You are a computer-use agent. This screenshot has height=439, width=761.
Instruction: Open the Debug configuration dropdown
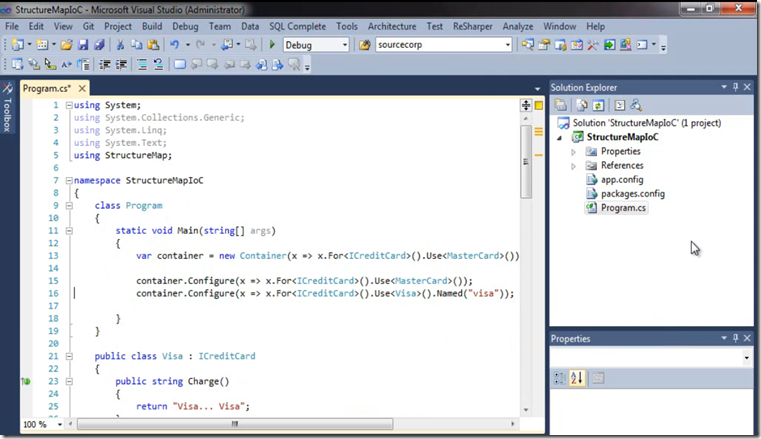pyautogui.click(x=345, y=45)
